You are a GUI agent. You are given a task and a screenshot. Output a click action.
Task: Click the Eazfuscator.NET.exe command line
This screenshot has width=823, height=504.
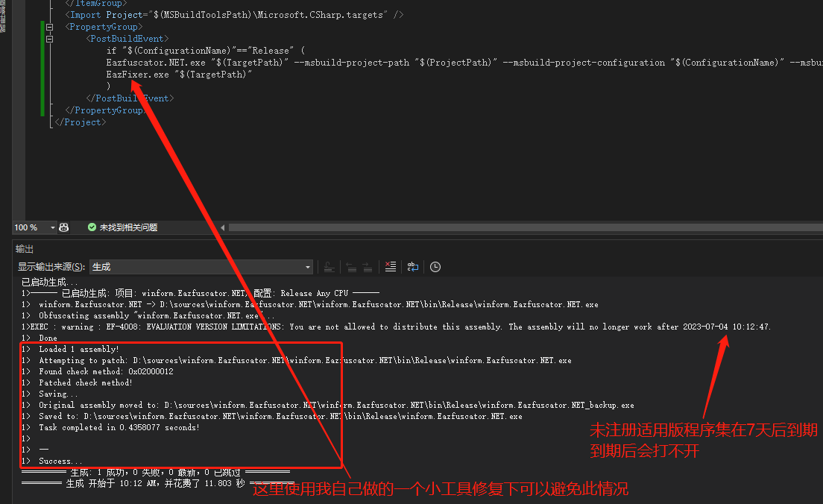[464, 63]
